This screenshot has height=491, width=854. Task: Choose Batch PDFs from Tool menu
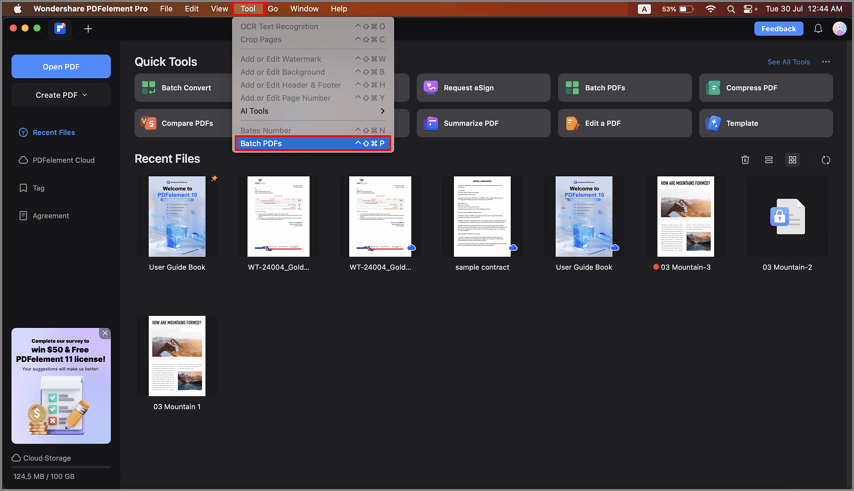click(312, 143)
